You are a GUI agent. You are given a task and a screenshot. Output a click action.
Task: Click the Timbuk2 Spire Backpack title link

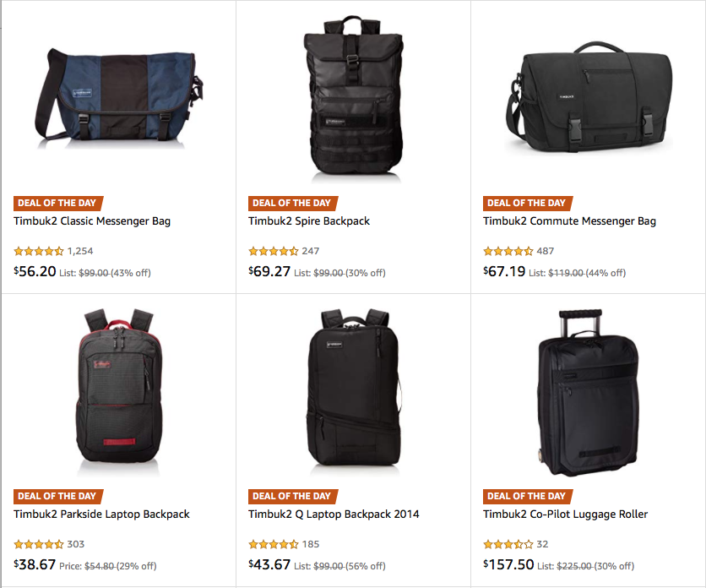[309, 221]
